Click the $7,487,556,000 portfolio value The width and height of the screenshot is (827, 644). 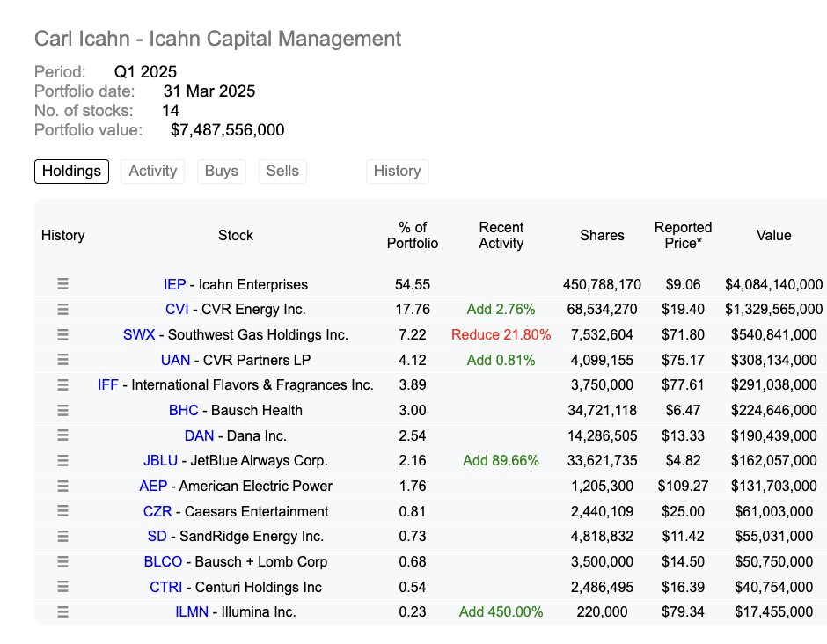(227, 129)
